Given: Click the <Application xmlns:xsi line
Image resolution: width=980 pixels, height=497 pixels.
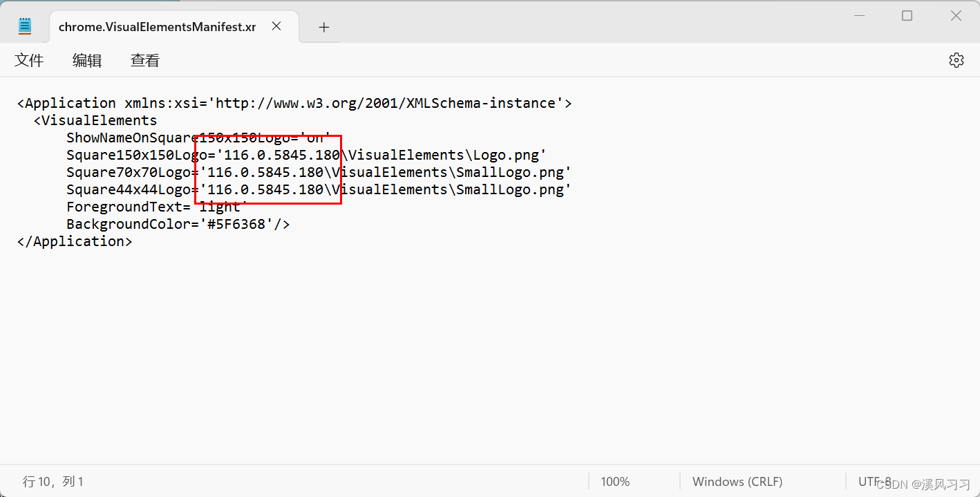Looking at the screenshot, I should point(294,103).
